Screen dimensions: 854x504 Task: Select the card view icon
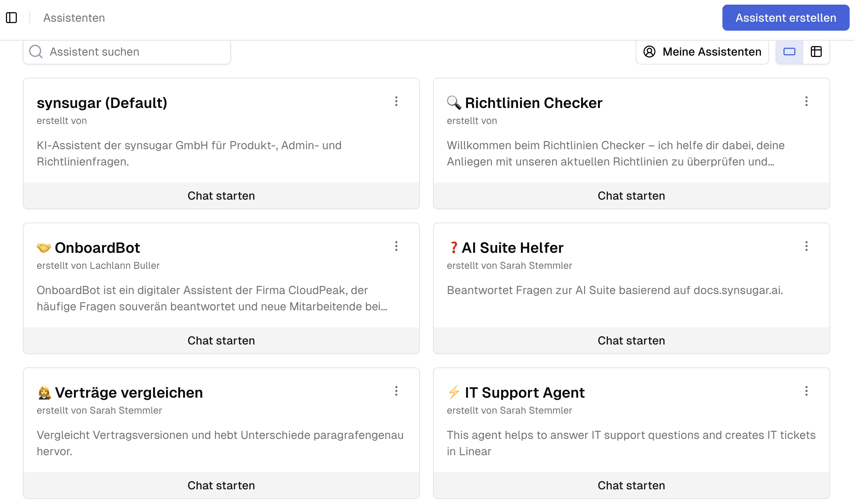pos(789,52)
